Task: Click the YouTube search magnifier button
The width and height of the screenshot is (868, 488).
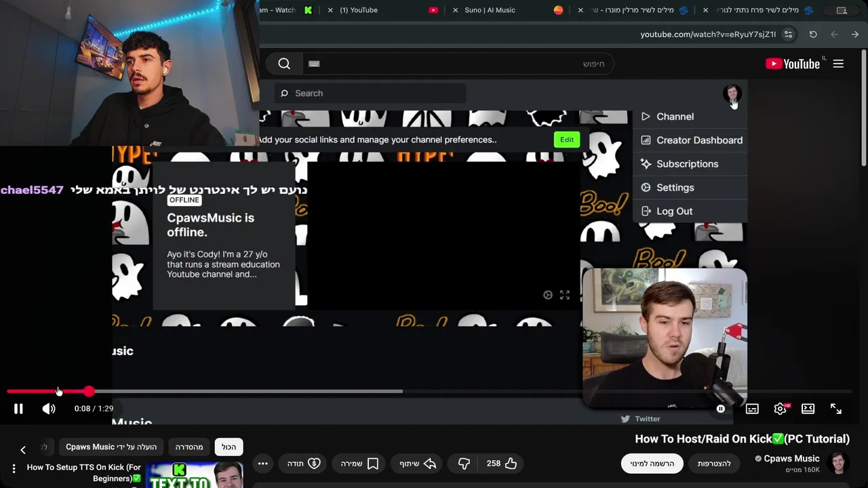Action: point(284,64)
